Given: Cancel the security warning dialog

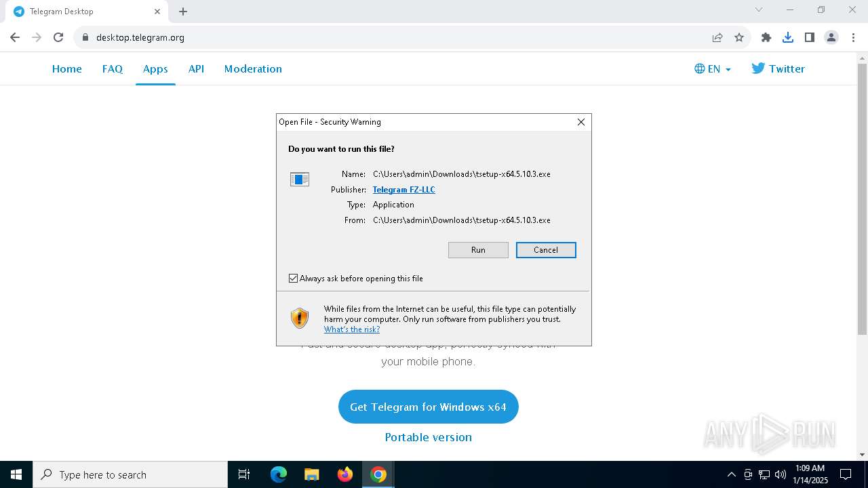Looking at the screenshot, I should click(546, 250).
